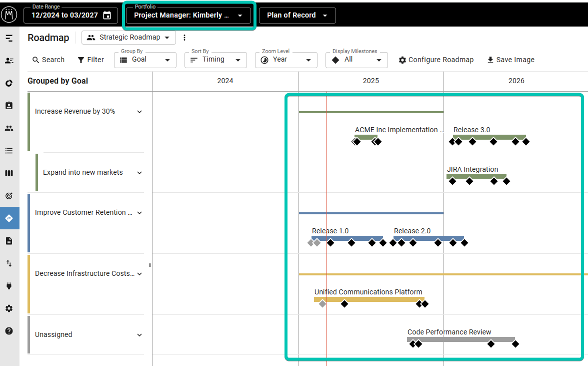Open the up-down arrows icon in the sidebar
This screenshot has height=366, width=588.
(x=9, y=263)
